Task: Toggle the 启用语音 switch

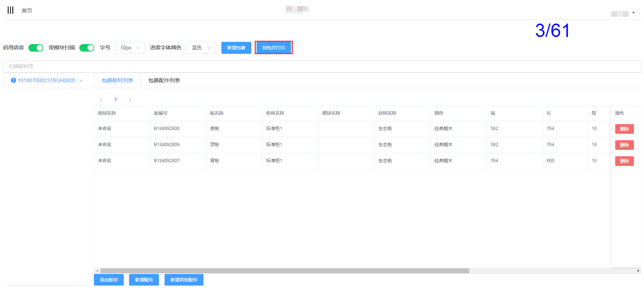Action: [x=36, y=48]
